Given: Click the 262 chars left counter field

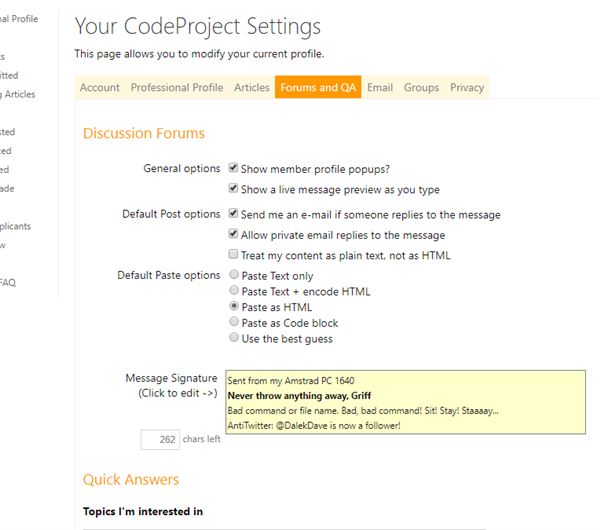Looking at the screenshot, I should click(x=160, y=439).
